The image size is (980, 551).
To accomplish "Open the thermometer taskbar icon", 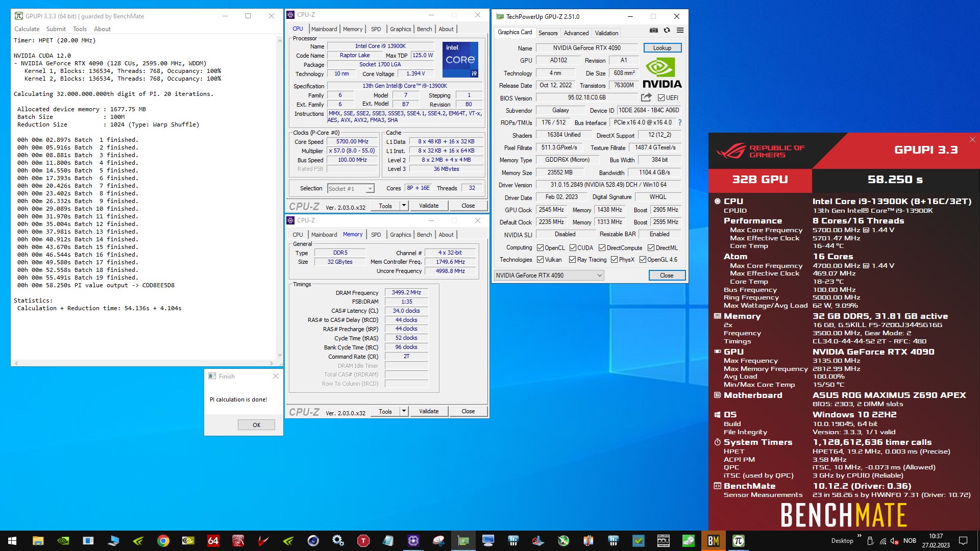I will (x=588, y=541).
